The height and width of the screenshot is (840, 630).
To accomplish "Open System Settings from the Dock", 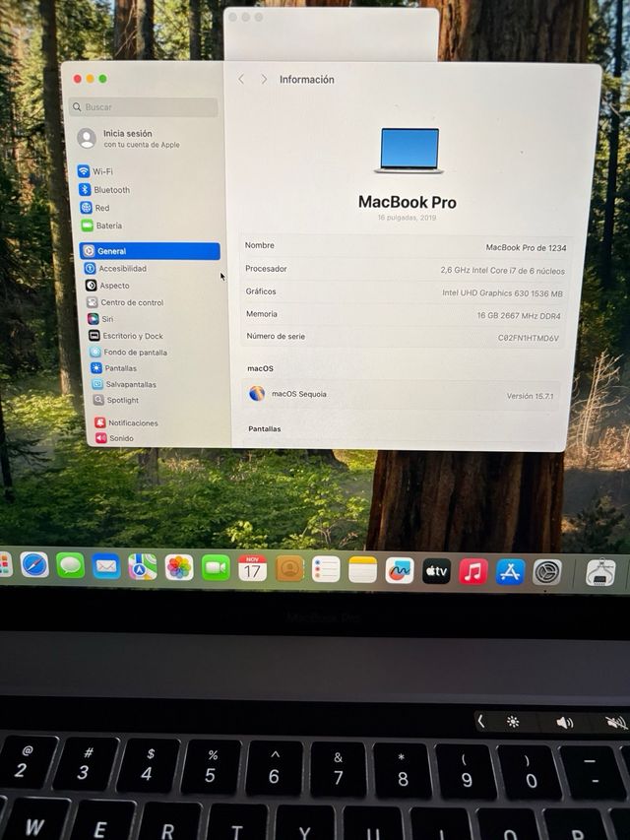I will click(x=547, y=573).
